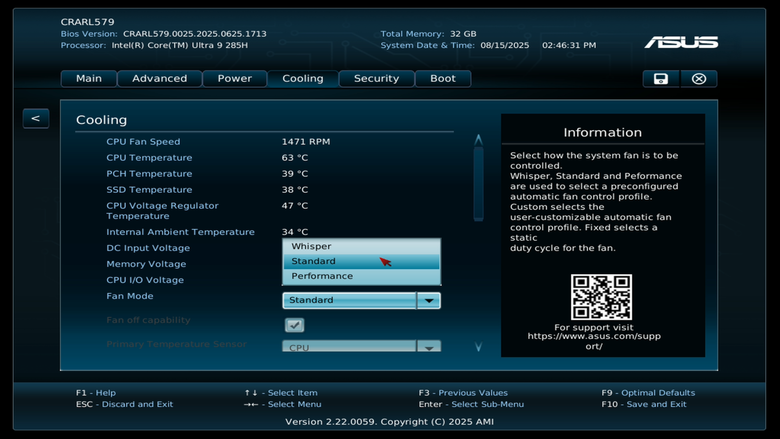780x439 pixels.
Task: Click F10 - Save and Exit
Action: (644, 404)
